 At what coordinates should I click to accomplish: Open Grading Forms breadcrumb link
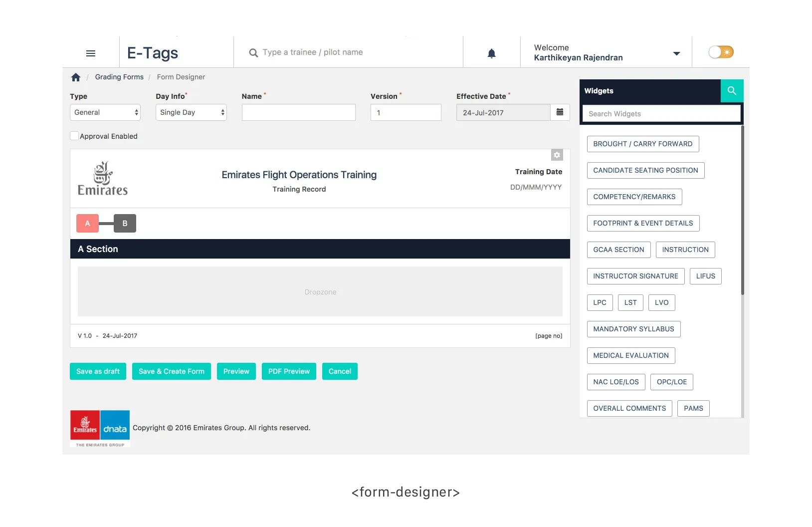tap(119, 77)
